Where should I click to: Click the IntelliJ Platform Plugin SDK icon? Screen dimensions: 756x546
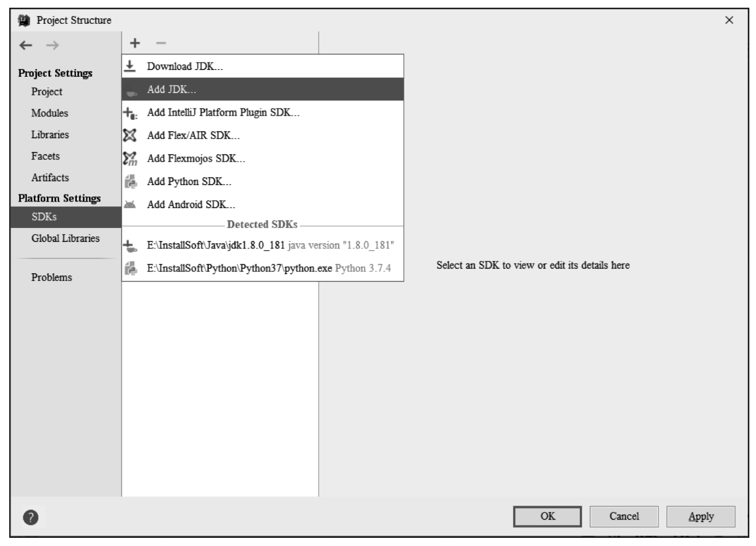click(x=130, y=112)
